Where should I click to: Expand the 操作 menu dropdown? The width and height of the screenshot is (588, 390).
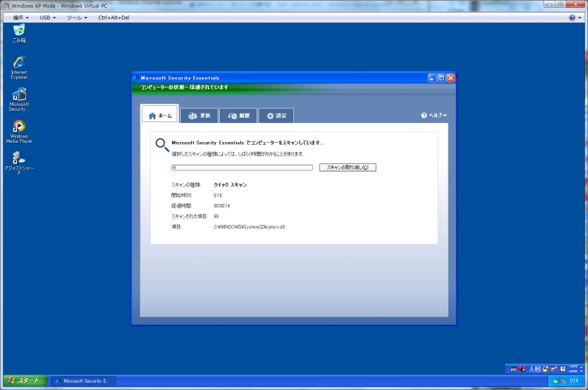coord(22,17)
